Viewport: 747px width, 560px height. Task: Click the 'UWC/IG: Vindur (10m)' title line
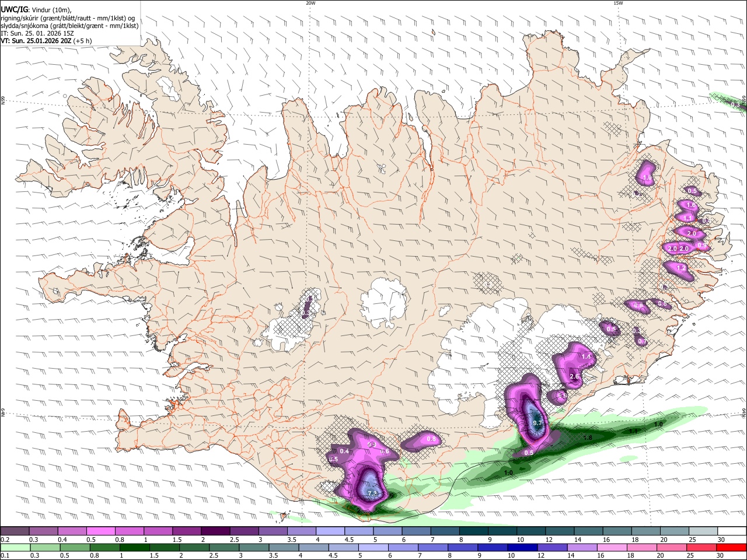tap(36, 9)
